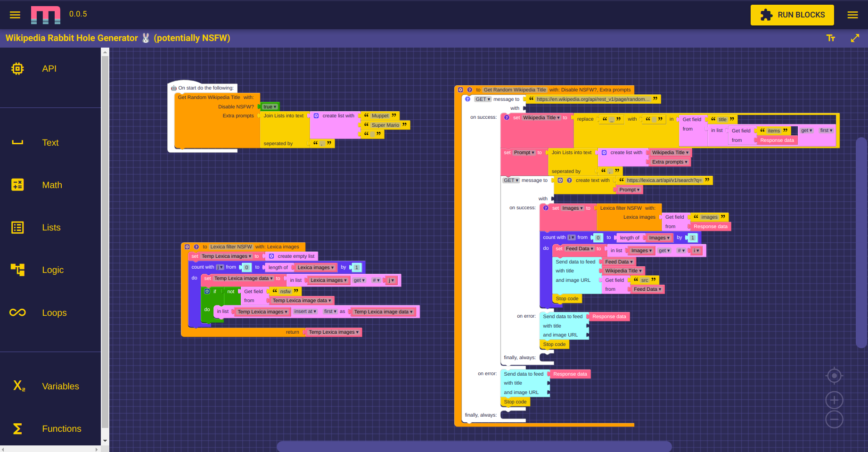
Task: Click the Variables X icon
Action: coord(19,386)
